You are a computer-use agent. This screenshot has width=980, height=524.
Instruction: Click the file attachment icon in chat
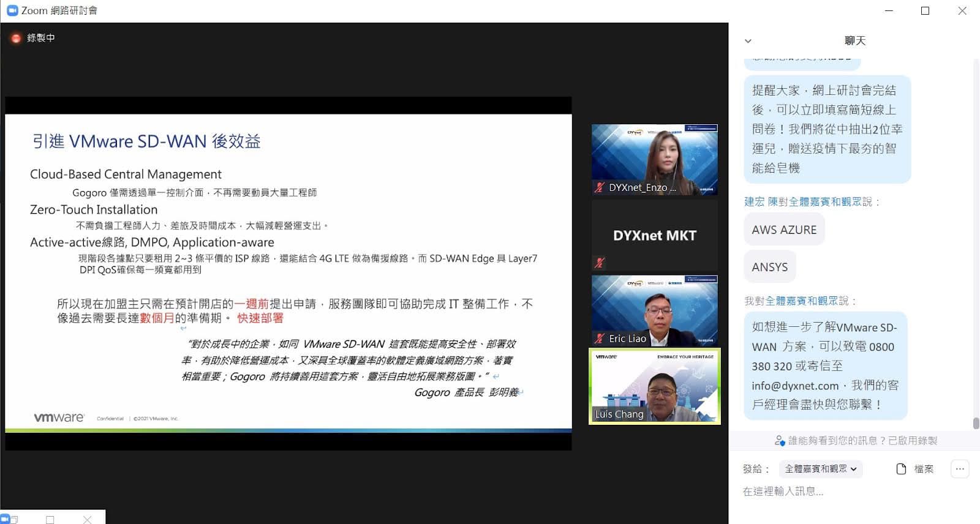click(901, 469)
